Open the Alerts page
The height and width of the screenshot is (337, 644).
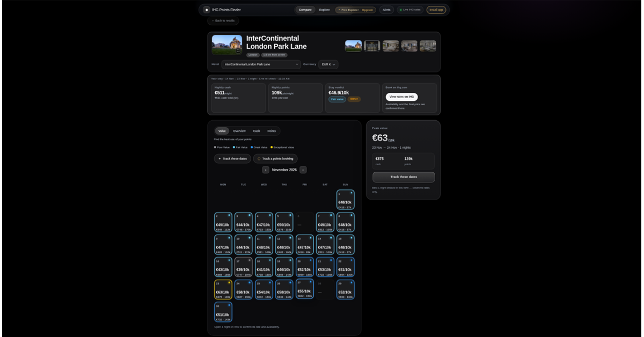(x=386, y=10)
